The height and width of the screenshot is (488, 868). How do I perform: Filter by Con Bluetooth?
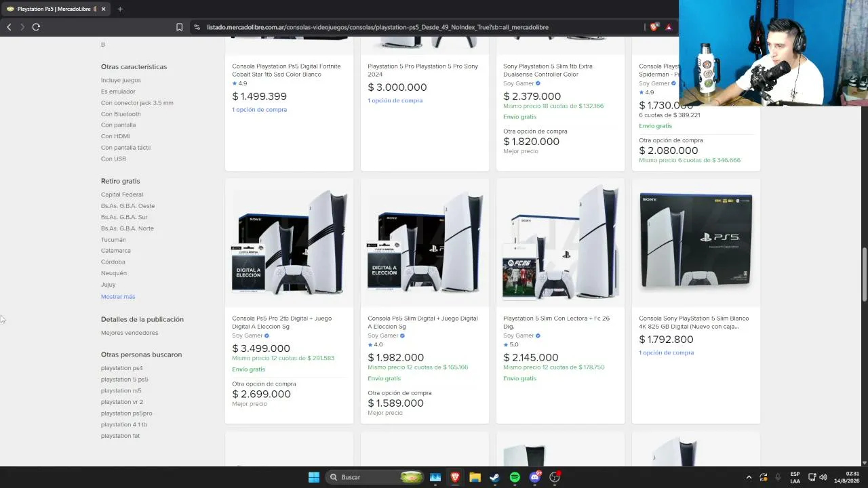121,114
